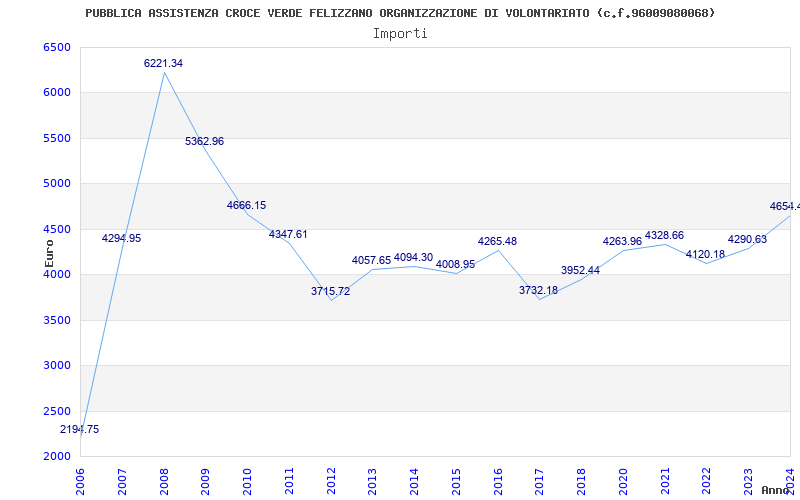The image size is (800, 500).
Task: Select the 2006 x-axis year label
Action: point(80,481)
